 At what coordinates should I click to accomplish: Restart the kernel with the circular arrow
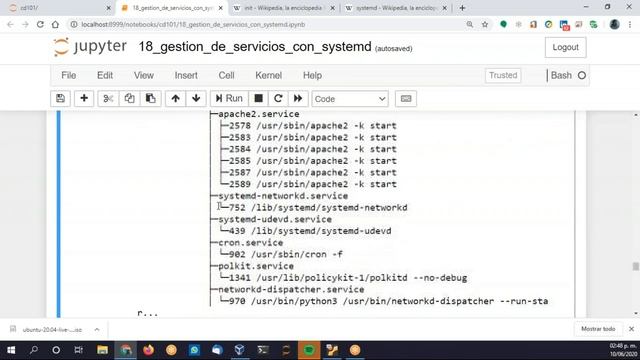278,98
